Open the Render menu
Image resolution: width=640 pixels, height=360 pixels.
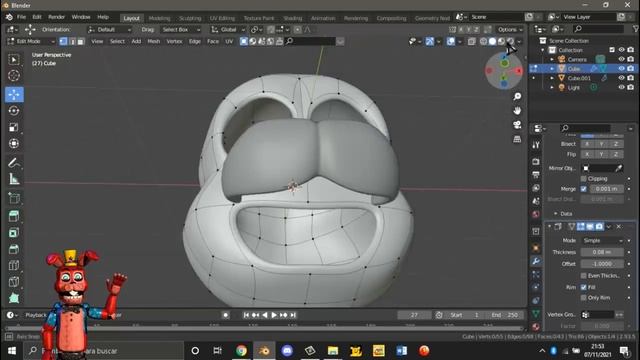(x=56, y=17)
